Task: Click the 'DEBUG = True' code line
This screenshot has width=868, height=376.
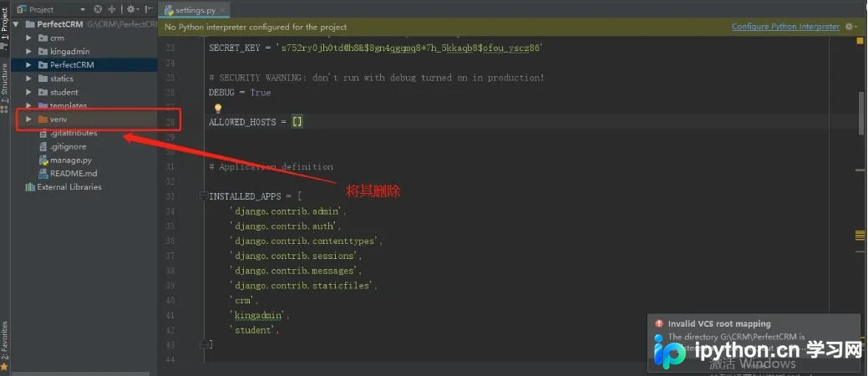Action: point(240,93)
